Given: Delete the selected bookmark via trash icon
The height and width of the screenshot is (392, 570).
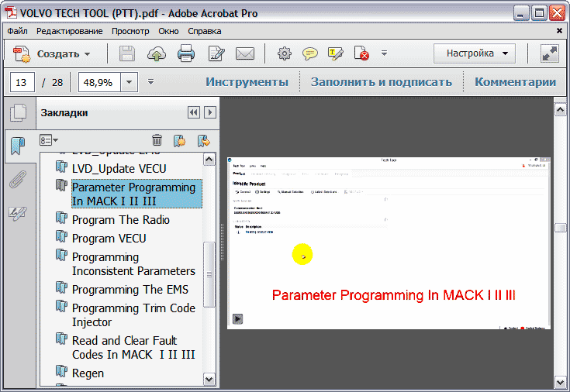Looking at the screenshot, I should coord(157,140).
